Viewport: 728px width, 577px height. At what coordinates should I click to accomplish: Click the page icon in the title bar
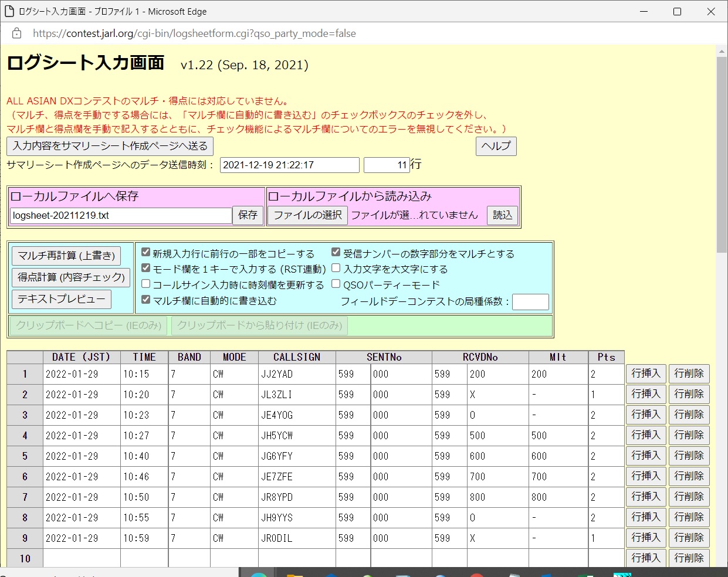coord(9,11)
